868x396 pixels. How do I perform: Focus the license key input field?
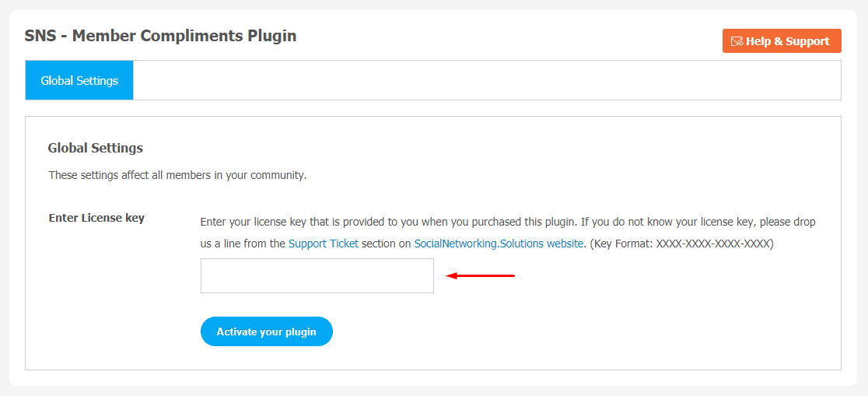[317, 275]
